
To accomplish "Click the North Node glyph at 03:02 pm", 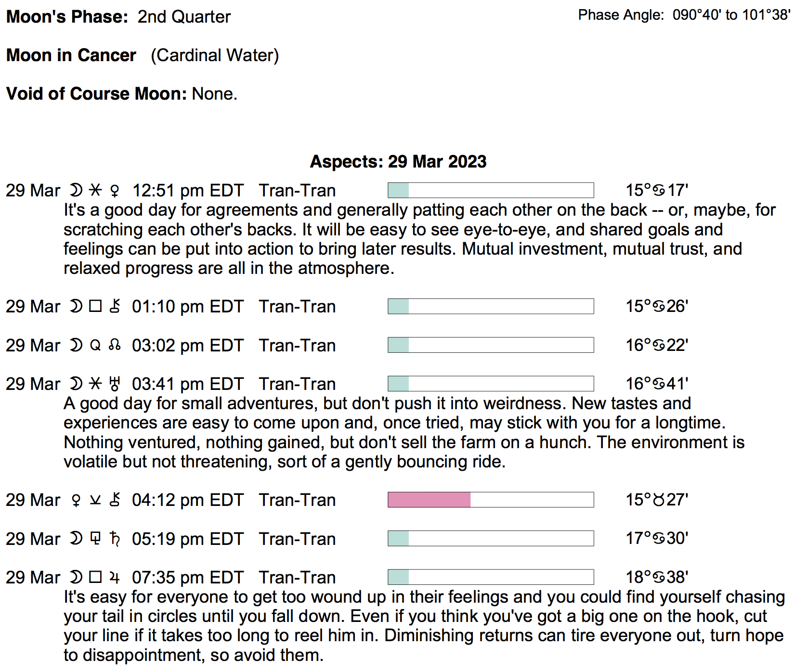I will tap(115, 346).
